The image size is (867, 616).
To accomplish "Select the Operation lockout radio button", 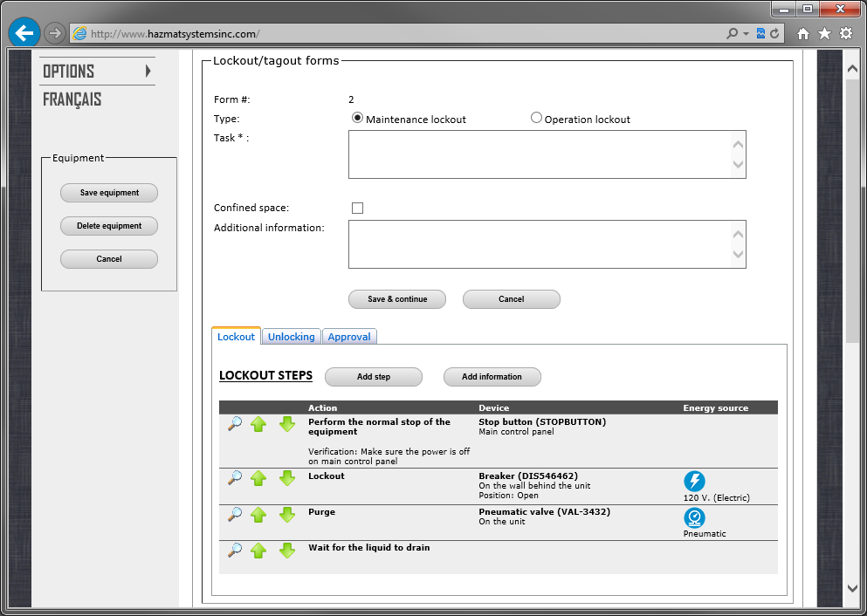I will pyautogui.click(x=536, y=118).
